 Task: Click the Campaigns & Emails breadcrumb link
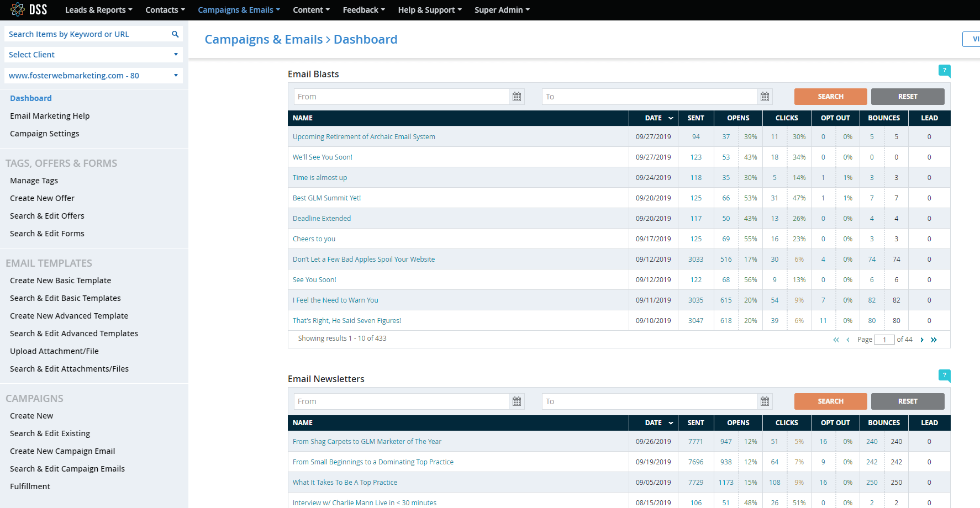264,39
